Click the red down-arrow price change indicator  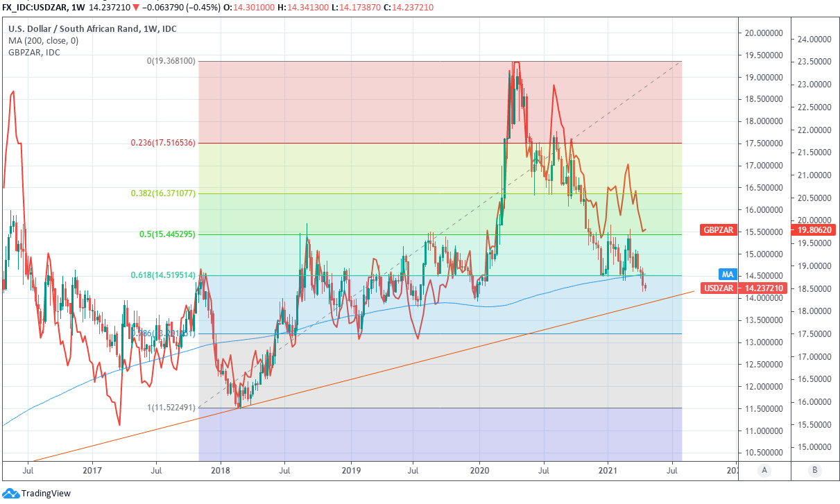[x=157, y=6]
